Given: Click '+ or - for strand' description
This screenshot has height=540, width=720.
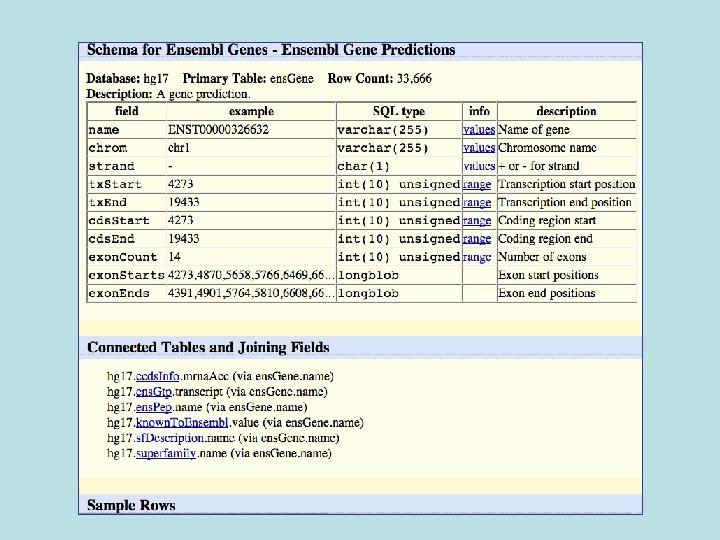Looking at the screenshot, I should click(x=539, y=166).
